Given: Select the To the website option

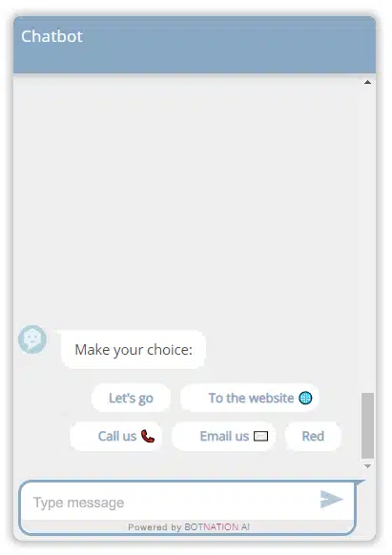Looking at the screenshot, I should tap(250, 398).
